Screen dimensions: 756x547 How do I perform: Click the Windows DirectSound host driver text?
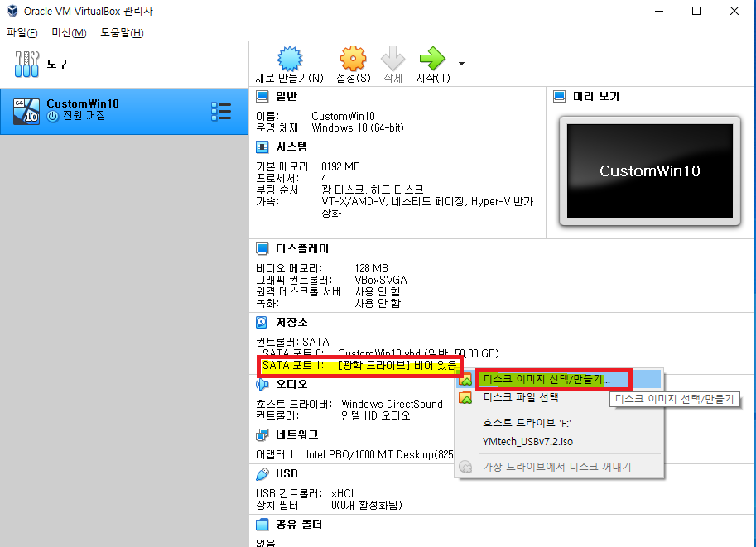(x=392, y=405)
